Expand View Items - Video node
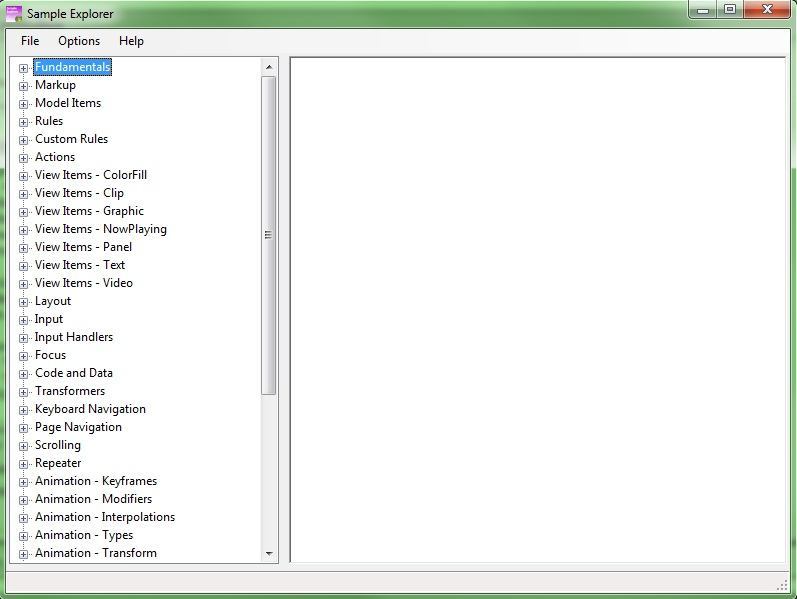797x599 pixels. tap(23, 284)
